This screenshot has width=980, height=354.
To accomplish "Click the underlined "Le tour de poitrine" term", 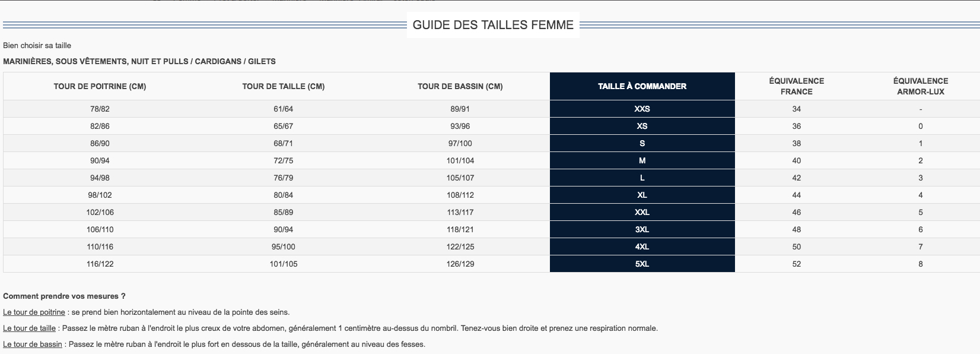I will [x=34, y=312].
